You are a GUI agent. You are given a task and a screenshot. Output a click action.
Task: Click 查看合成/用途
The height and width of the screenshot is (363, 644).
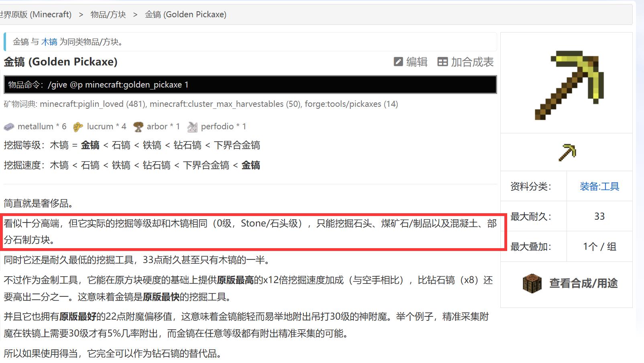[583, 283]
